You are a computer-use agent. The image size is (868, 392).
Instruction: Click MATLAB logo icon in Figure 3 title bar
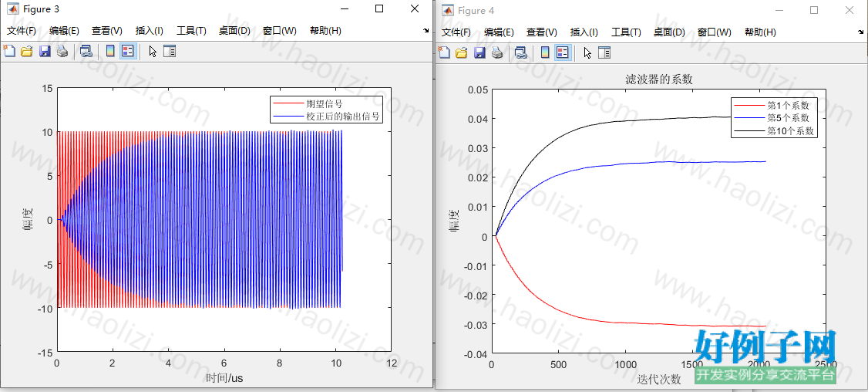[x=12, y=9]
